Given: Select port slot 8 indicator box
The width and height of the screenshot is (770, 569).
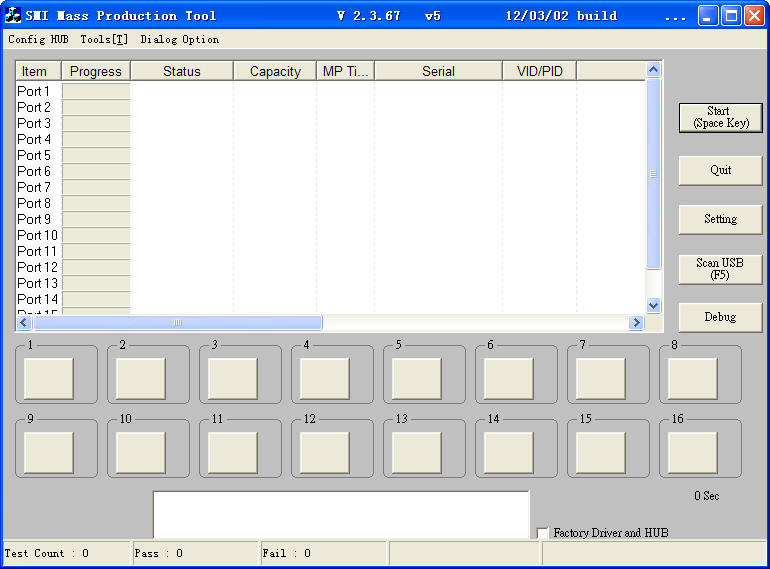Looking at the screenshot, I should pos(693,378).
